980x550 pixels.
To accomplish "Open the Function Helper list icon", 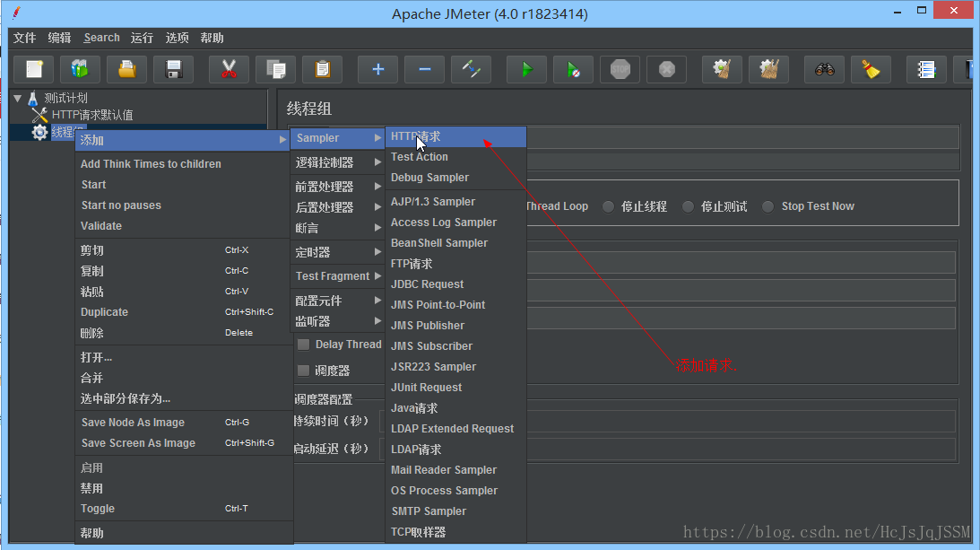I will [x=926, y=69].
